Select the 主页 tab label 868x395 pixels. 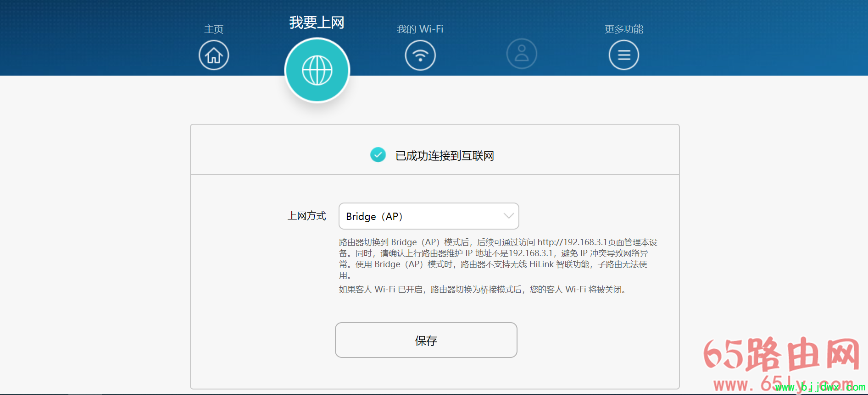point(214,29)
